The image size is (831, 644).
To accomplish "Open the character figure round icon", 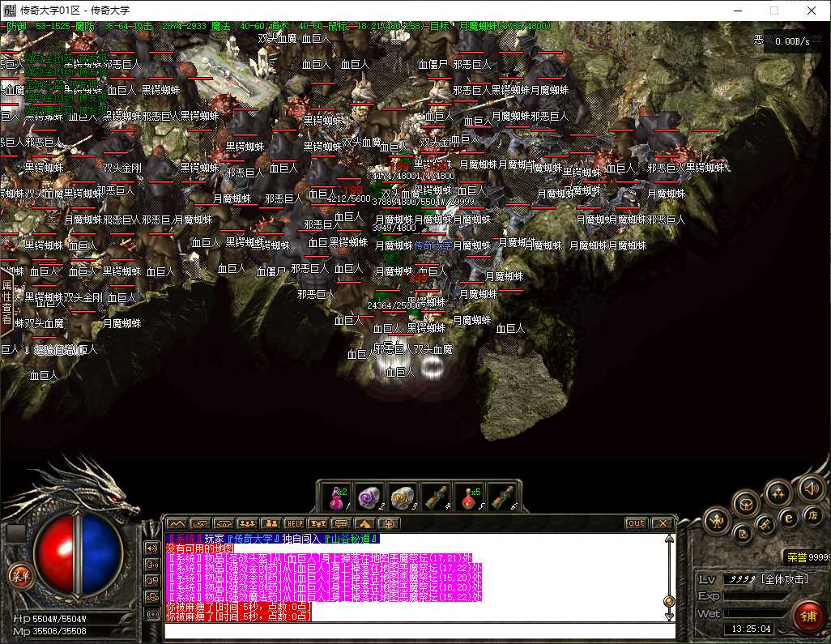I will tap(717, 521).
